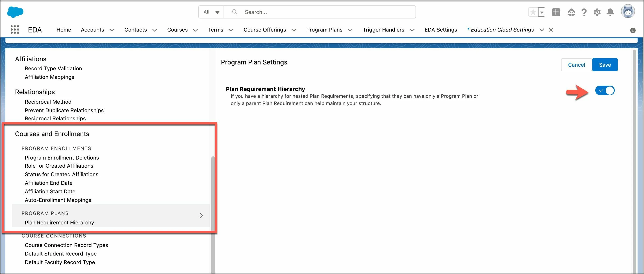
Task: Select the EDA Settings menu item
Action: coord(441,30)
